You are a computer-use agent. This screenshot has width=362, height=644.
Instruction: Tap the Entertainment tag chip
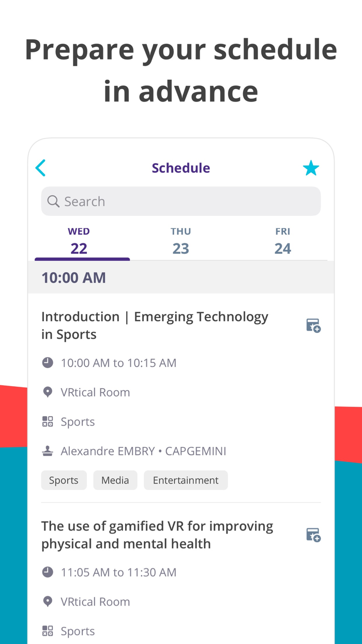186,480
